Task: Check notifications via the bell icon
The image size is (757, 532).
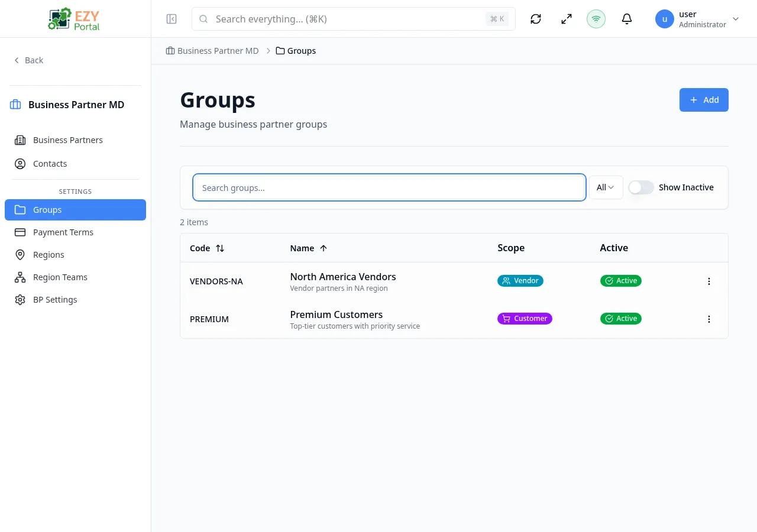Action: 626,18
